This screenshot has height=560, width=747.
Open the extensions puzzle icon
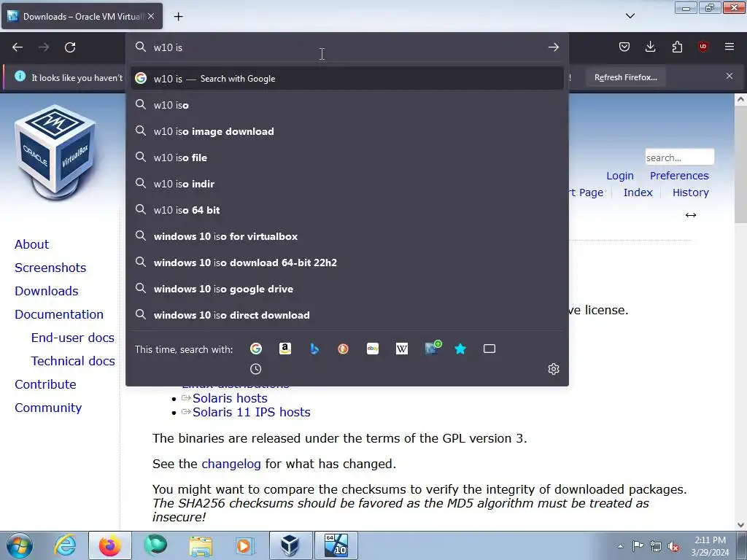coord(677,47)
